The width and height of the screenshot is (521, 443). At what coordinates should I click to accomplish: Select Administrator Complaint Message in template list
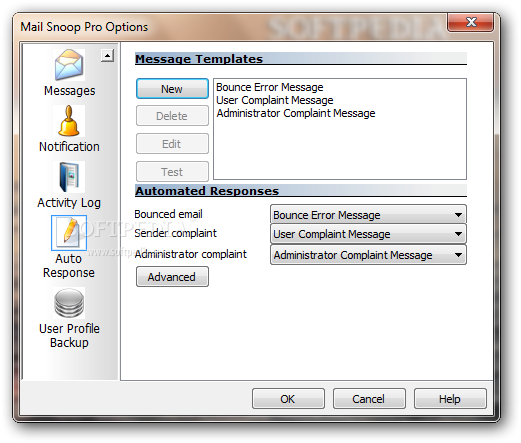(x=296, y=113)
